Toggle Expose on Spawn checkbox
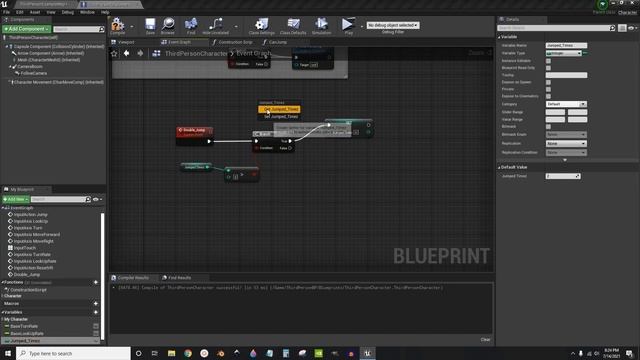640x360 pixels. tap(548, 82)
